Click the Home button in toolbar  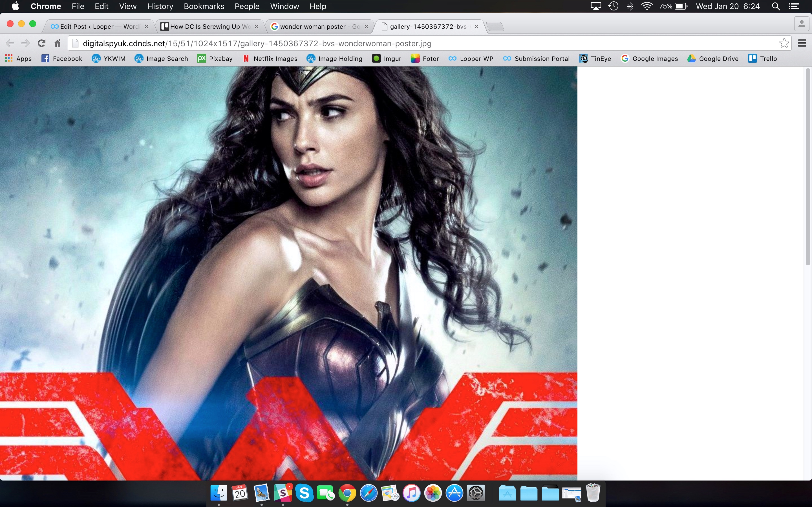click(x=58, y=43)
